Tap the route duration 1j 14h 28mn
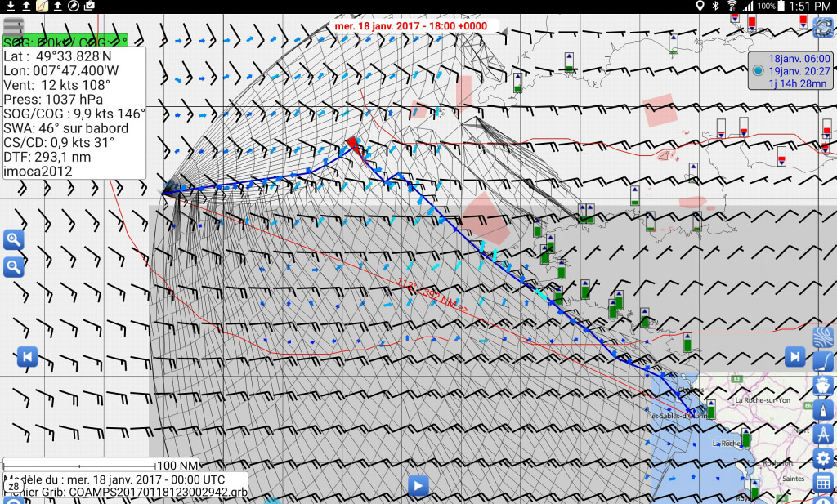Screen dimensions: 837x504 click(798, 83)
